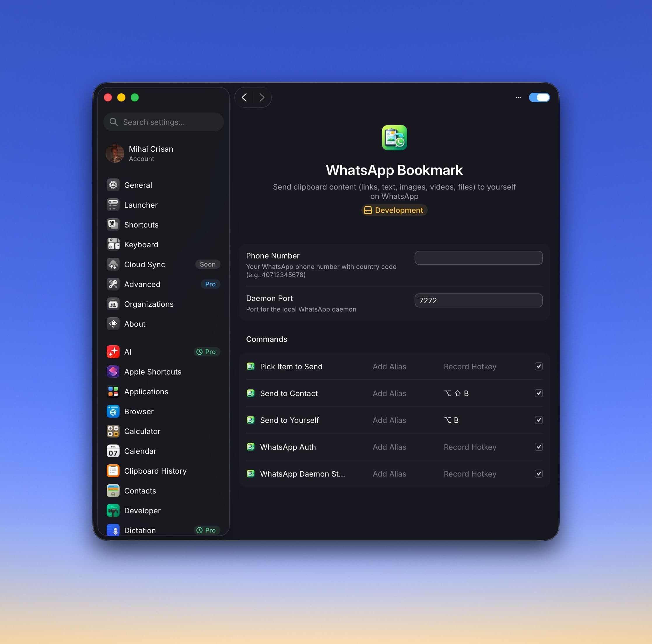The height and width of the screenshot is (644, 652).
Task: Click the Calendar date icon
Action: [x=113, y=451]
